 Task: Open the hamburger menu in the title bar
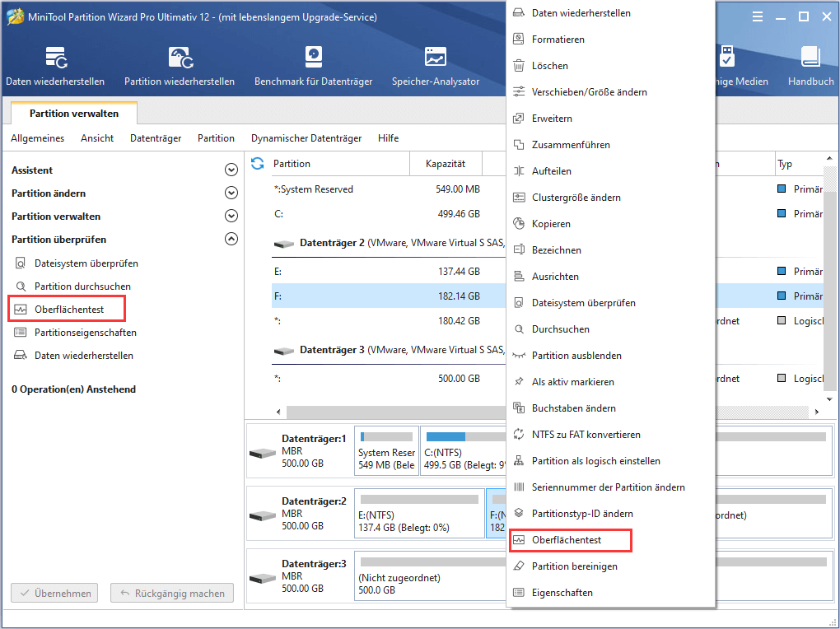coord(758,17)
